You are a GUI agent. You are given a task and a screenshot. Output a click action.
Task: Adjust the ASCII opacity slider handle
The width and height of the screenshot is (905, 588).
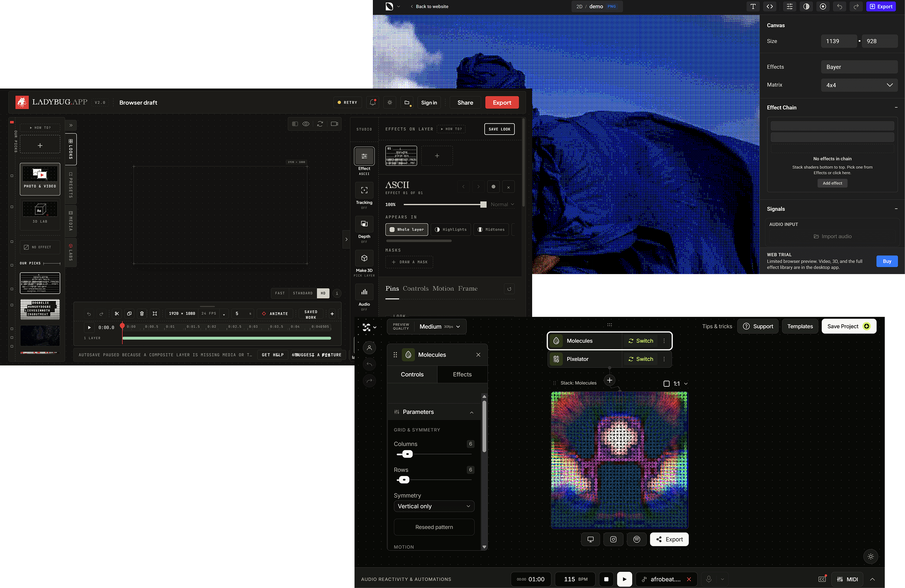coord(483,204)
